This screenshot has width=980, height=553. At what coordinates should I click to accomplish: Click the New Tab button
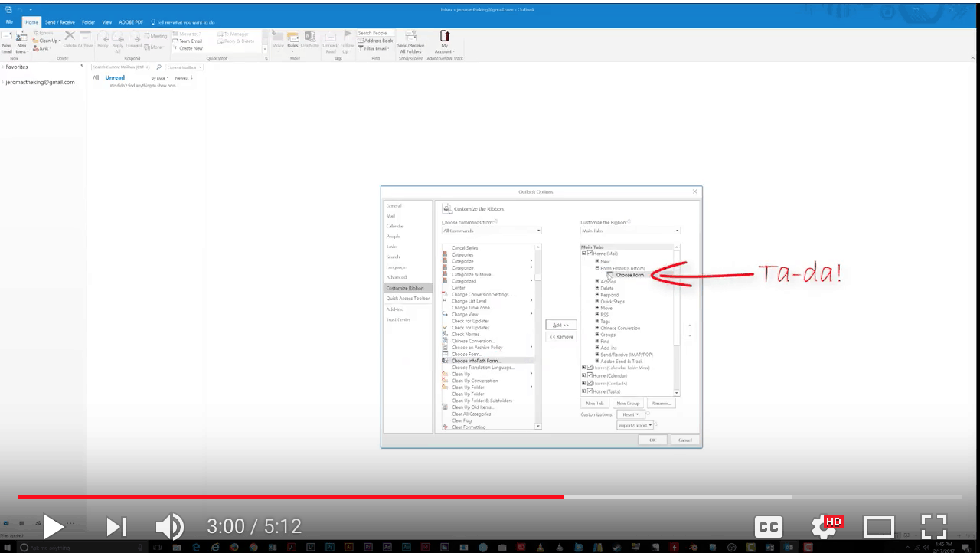click(595, 404)
